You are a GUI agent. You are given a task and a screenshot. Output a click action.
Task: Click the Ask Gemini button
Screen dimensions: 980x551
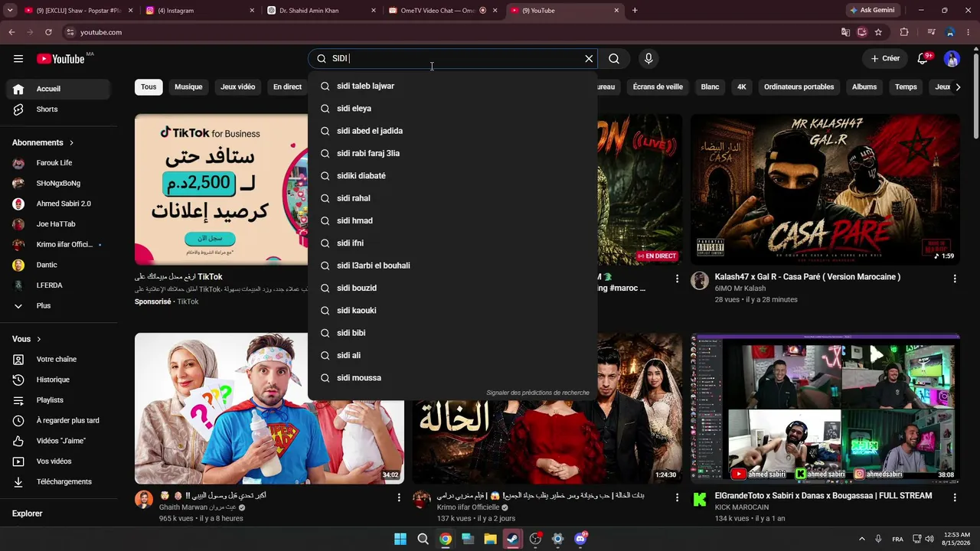(871, 11)
